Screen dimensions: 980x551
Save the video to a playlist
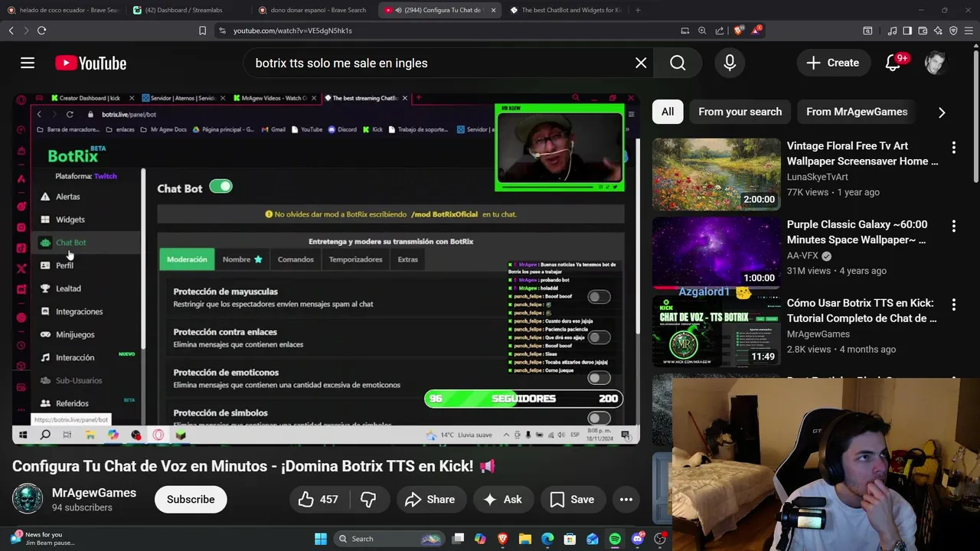tap(572, 499)
